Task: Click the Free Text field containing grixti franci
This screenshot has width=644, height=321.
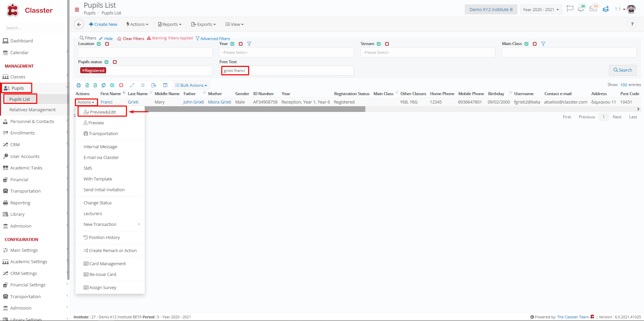Action: click(x=286, y=71)
